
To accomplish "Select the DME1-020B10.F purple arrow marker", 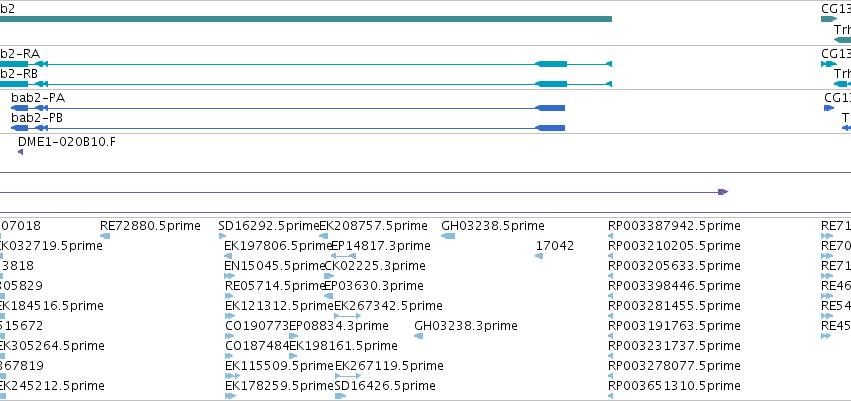I will pos(21,152).
